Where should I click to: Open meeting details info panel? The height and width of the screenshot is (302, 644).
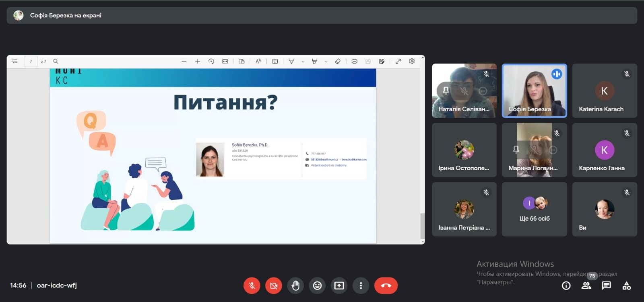coord(566,286)
